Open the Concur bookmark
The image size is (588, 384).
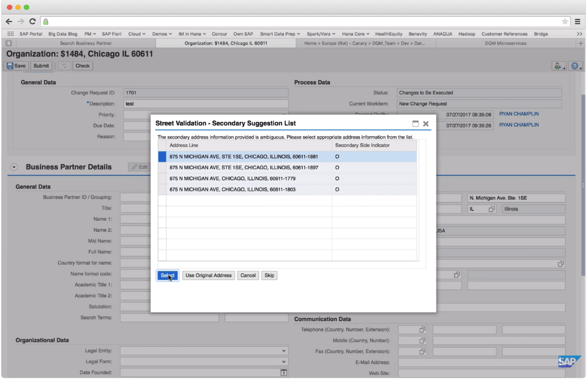click(x=219, y=34)
